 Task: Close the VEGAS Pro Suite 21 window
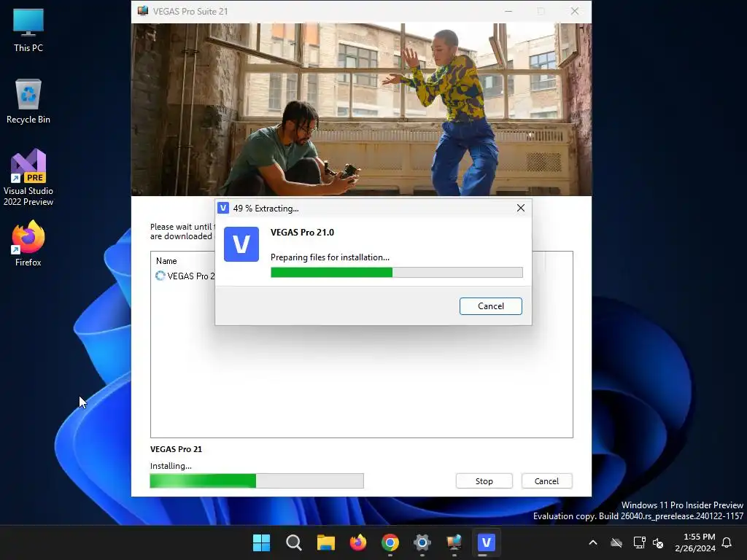pos(575,11)
